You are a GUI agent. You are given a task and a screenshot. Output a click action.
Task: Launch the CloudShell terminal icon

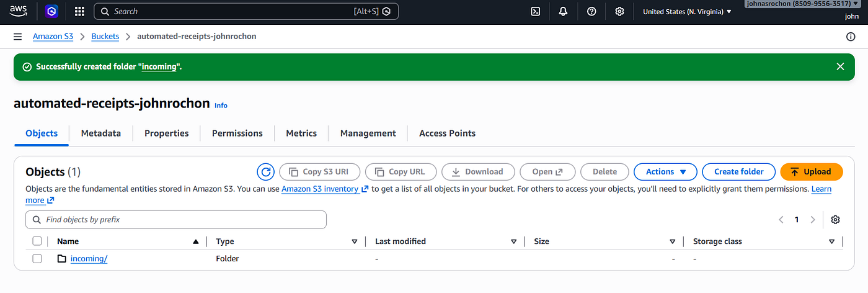tap(535, 11)
